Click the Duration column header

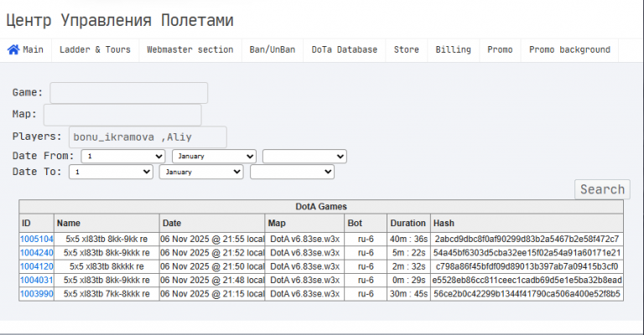(408, 223)
